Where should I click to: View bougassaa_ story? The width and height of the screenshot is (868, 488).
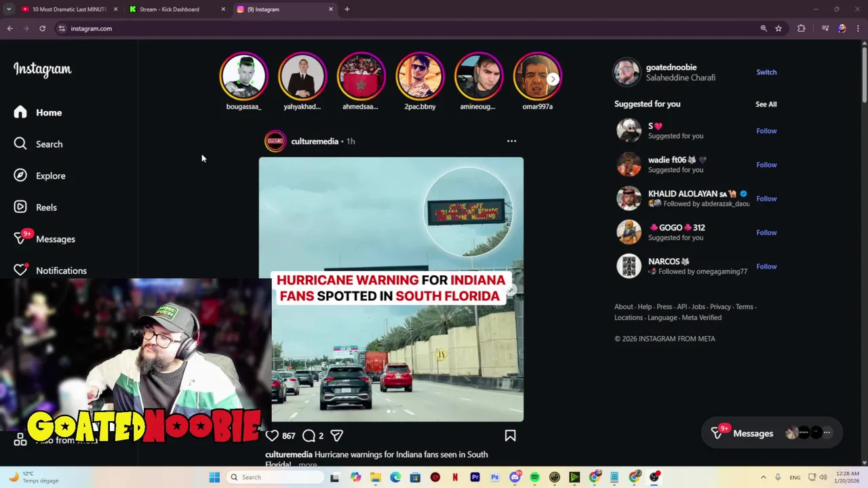pyautogui.click(x=243, y=76)
